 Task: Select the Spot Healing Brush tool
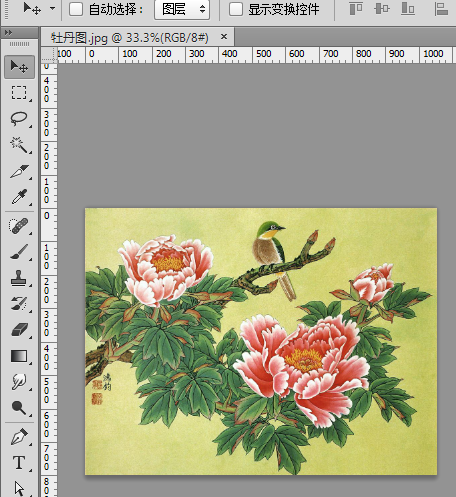click(19, 226)
